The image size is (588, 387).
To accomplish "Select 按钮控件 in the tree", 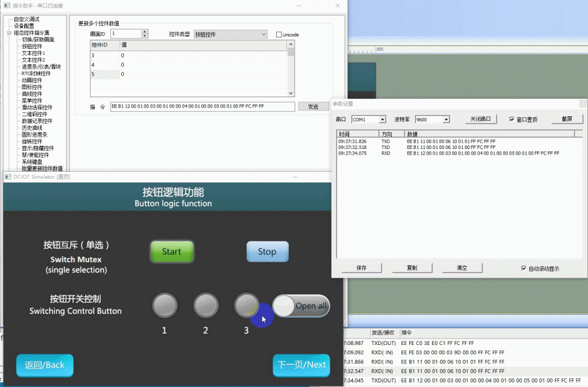I will pyautogui.click(x=32, y=46).
